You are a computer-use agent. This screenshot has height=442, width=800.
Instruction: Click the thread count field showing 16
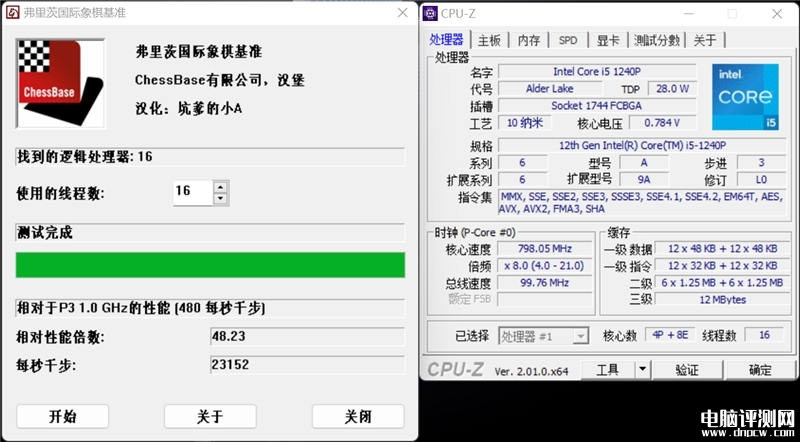tap(193, 193)
